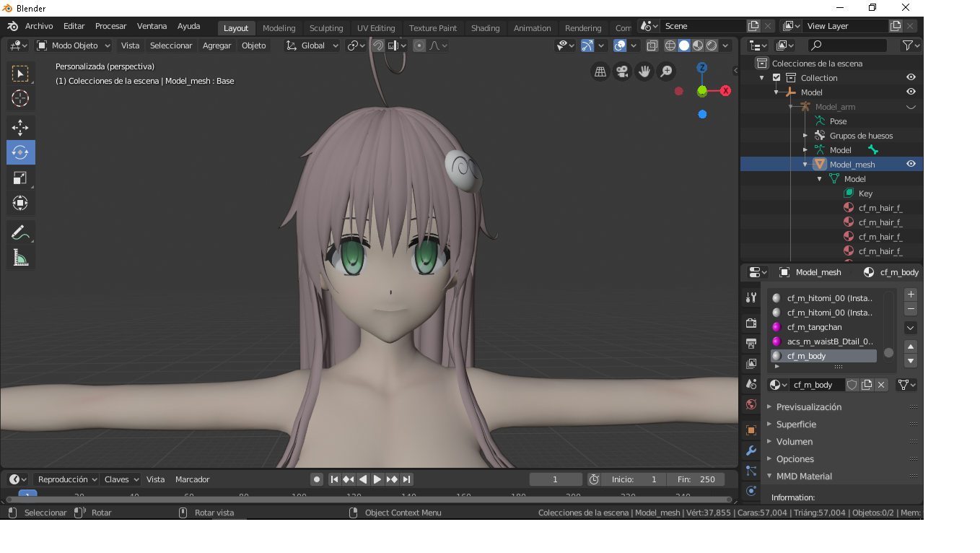This screenshot has width=980, height=553.
Task: Select the cf_m_tangchan material slot
Action: coord(823,327)
